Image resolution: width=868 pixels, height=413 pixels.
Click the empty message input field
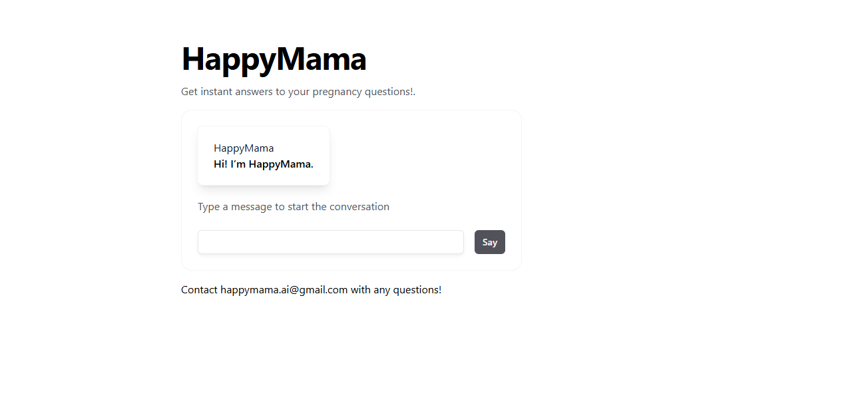(x=330, y=242)
